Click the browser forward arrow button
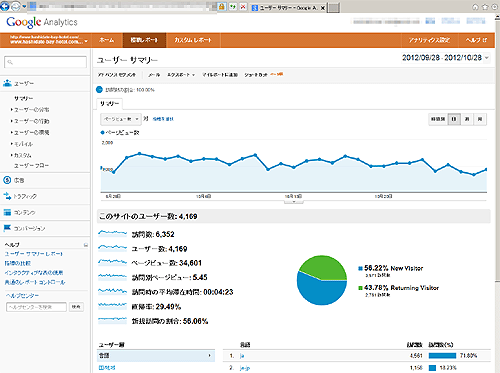This screenshot has height=373, width=500. click(15, 6)
